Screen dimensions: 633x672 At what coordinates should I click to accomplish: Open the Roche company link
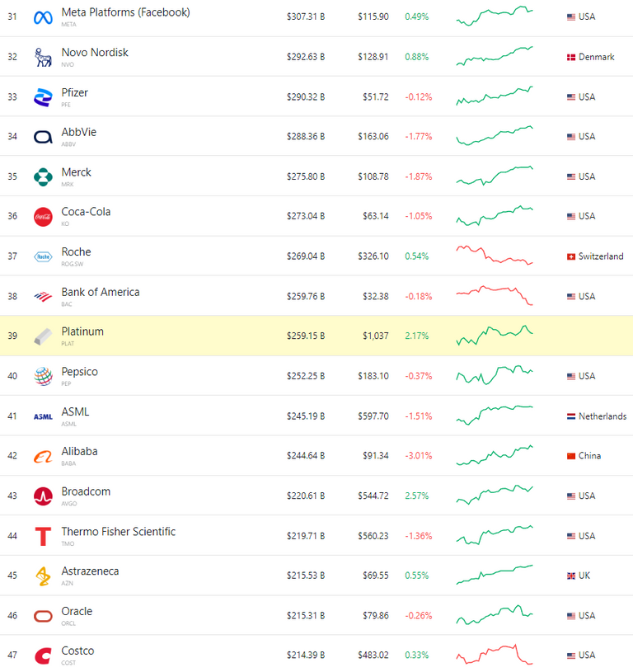[x=76, y=252]
